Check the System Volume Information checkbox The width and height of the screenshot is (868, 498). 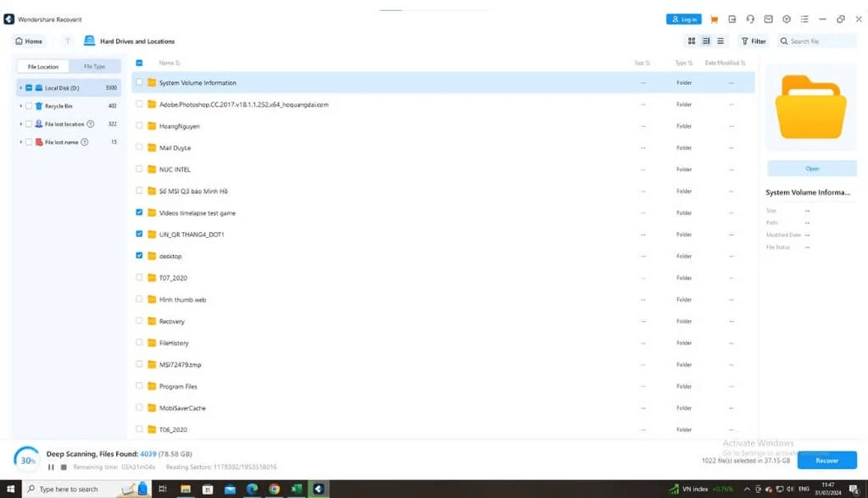point(139,82)
